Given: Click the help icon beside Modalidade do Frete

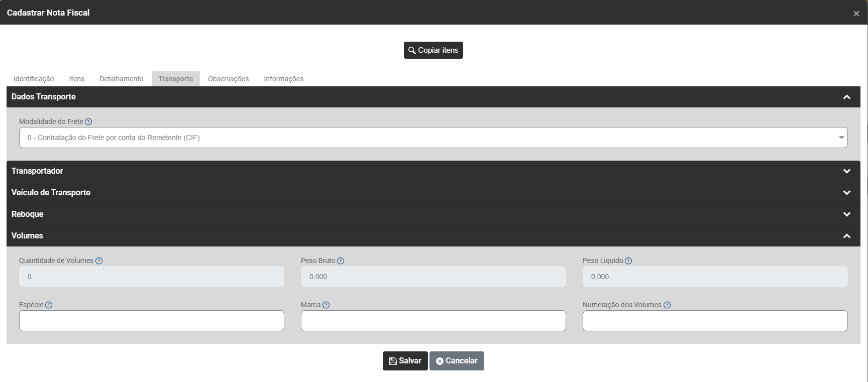Looking at the screenshot, I should (88, 121).
